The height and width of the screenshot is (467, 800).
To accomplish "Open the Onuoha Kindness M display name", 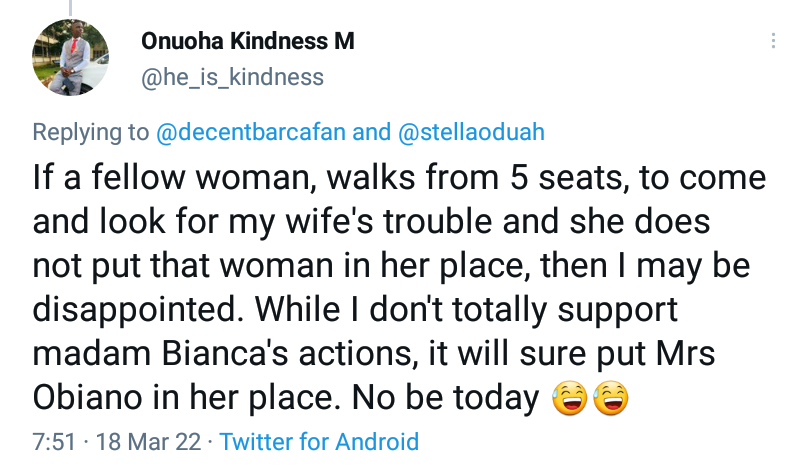I will 247,42.
